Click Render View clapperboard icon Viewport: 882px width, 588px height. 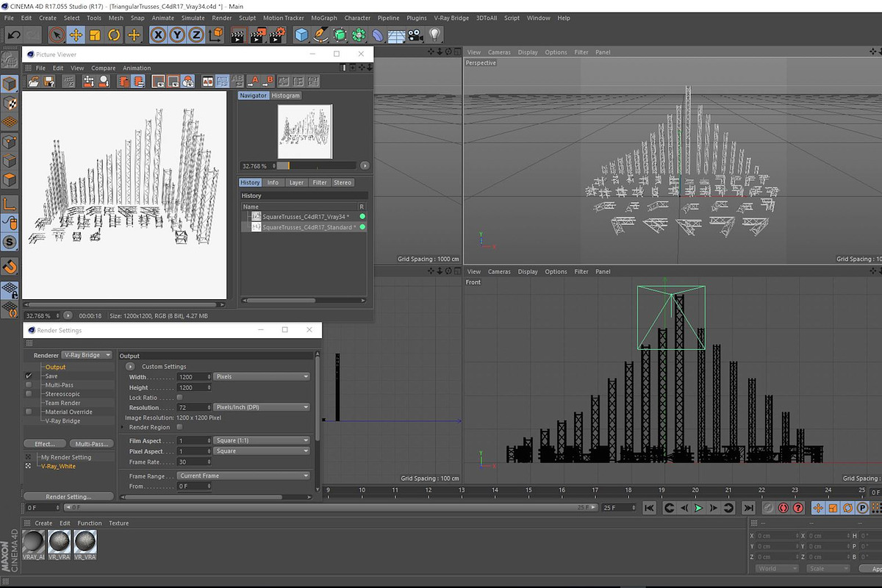[238, 35]
